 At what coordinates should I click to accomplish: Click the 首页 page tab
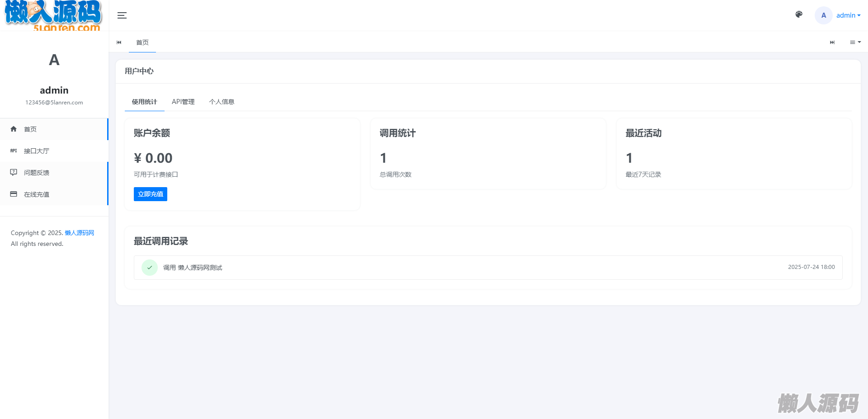coord(142,42)
